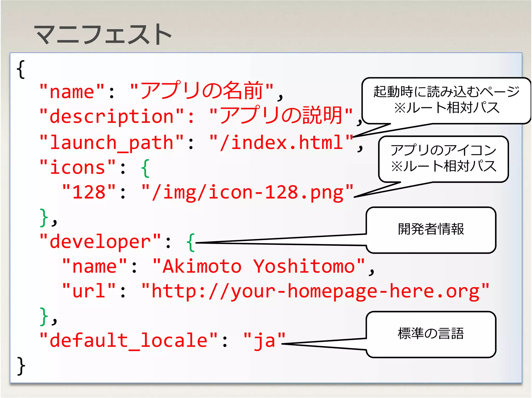Viewport: 532px width, 398px height.
Task: Click the black opening brace at the top of the code
Action: tap(21, 69)
